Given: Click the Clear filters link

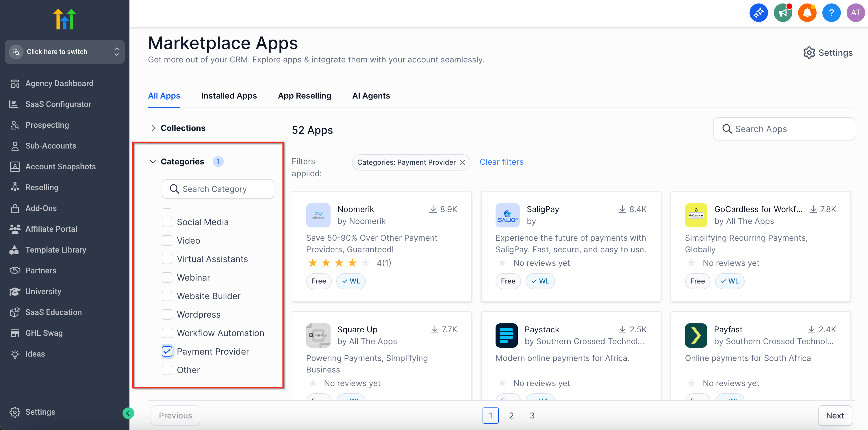Looking at the screenshot, I should pos(501,162).
